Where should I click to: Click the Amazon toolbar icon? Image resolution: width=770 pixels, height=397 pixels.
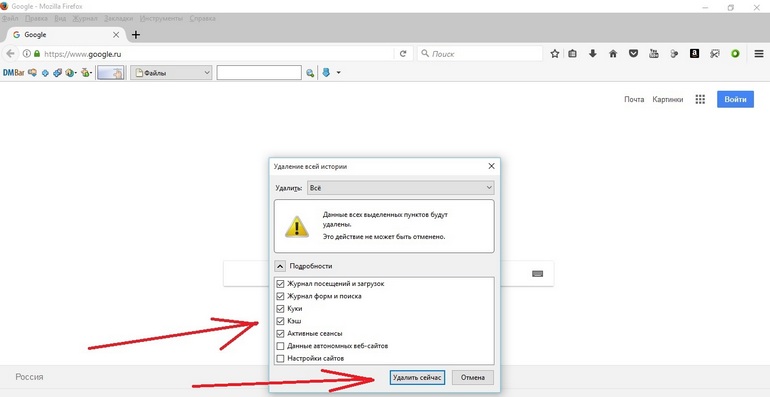(x=694, y=54)
